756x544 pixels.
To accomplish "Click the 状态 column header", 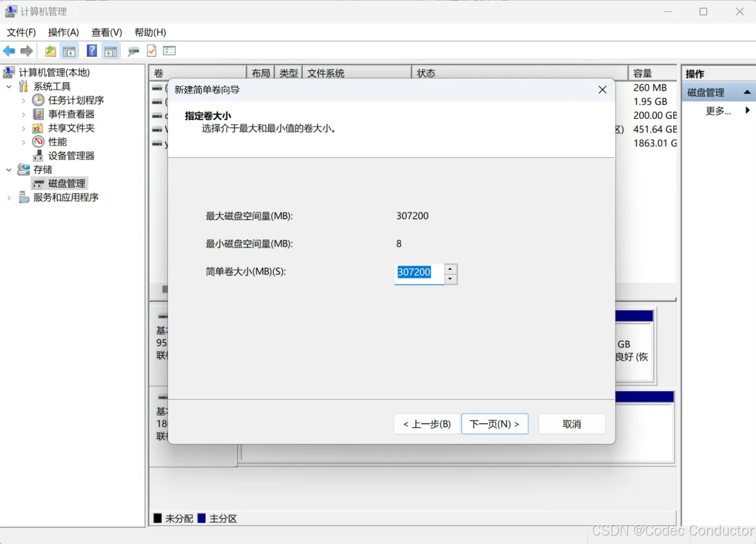I will point(520,73).
